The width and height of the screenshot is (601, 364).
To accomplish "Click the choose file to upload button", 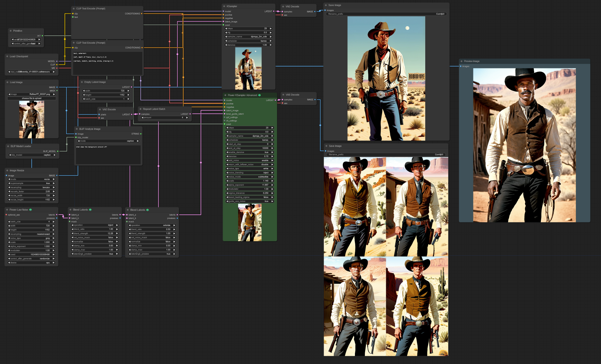I will [31, 98].
